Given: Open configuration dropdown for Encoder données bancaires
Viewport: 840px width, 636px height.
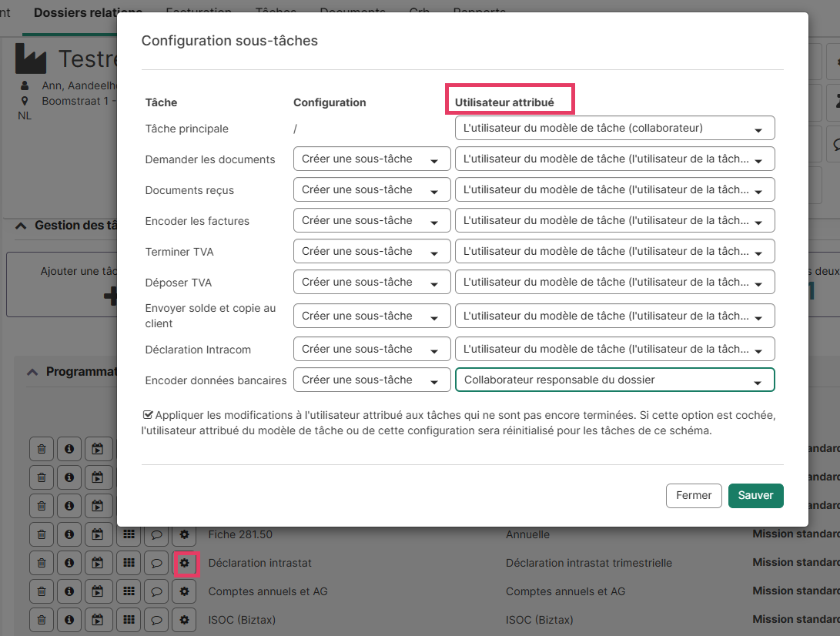Looking at the screenshot, I should pyautogui.click(x=372, y=380).
